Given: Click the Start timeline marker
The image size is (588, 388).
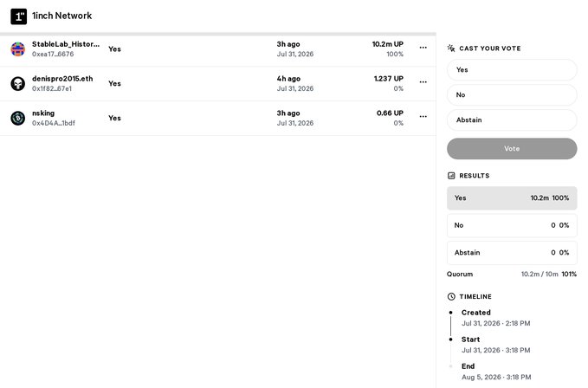Looking at the screenshot, I should [451, 339].
